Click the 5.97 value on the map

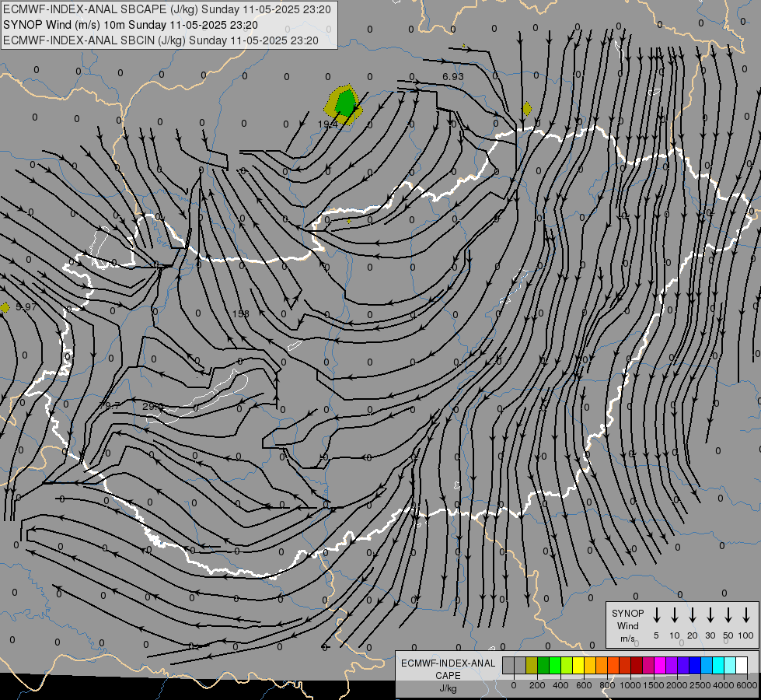26,306
